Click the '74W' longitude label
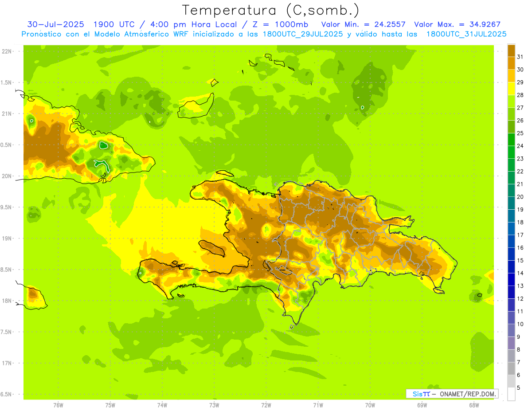 coord(162,405)
